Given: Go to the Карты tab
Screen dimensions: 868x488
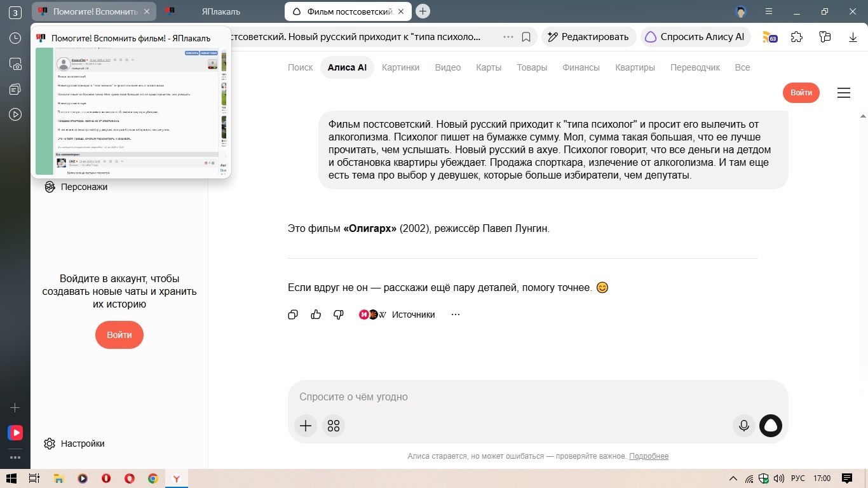Looking at the screenshot, I should point(489,67).
